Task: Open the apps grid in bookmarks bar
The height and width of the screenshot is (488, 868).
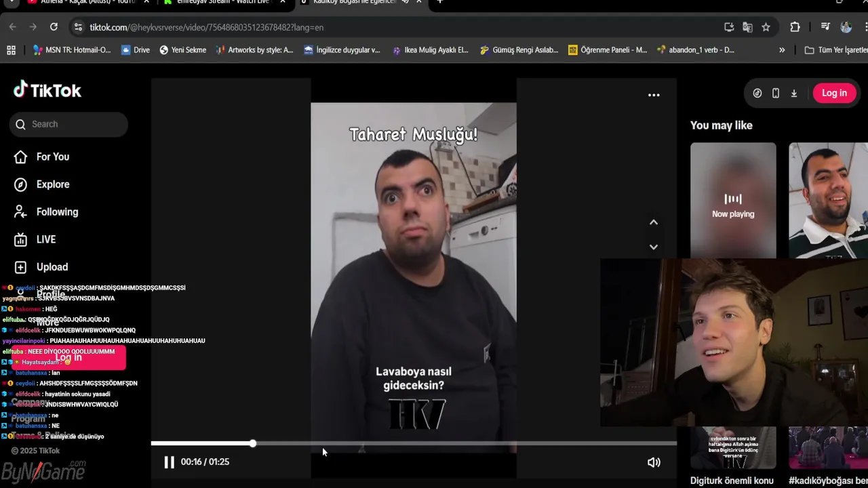Action: coord(11,50)
